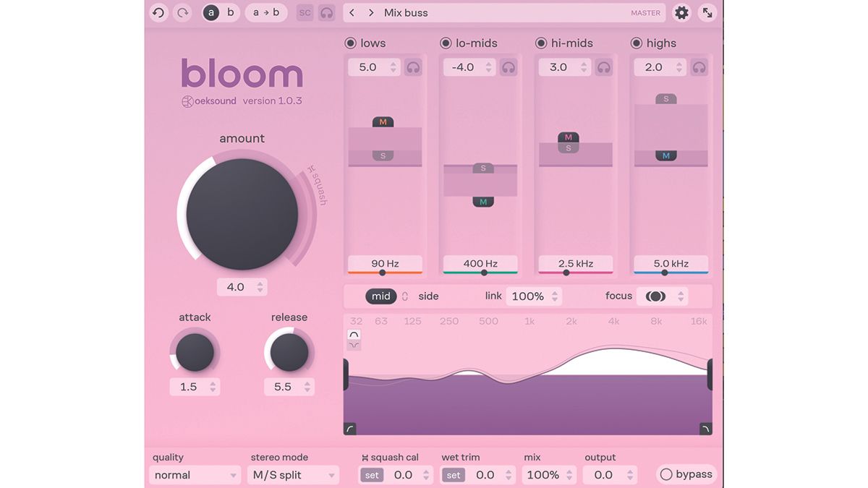Click the bypass toggle
Image resolution: width=868 pixels, height=488 pixels.
click(666, 474)
